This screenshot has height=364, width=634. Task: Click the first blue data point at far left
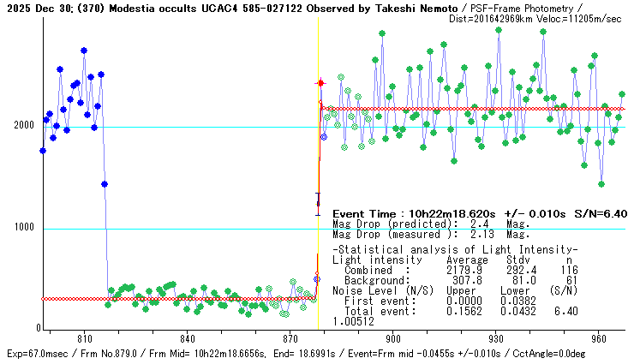pos(43,151)
